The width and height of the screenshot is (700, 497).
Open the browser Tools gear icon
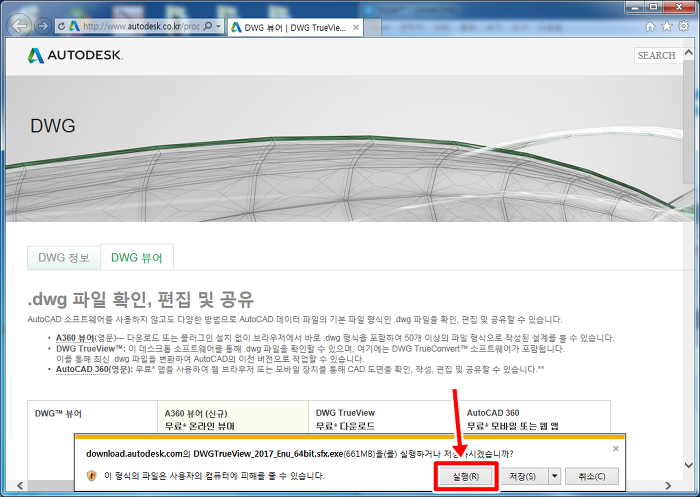click(683, 26)
